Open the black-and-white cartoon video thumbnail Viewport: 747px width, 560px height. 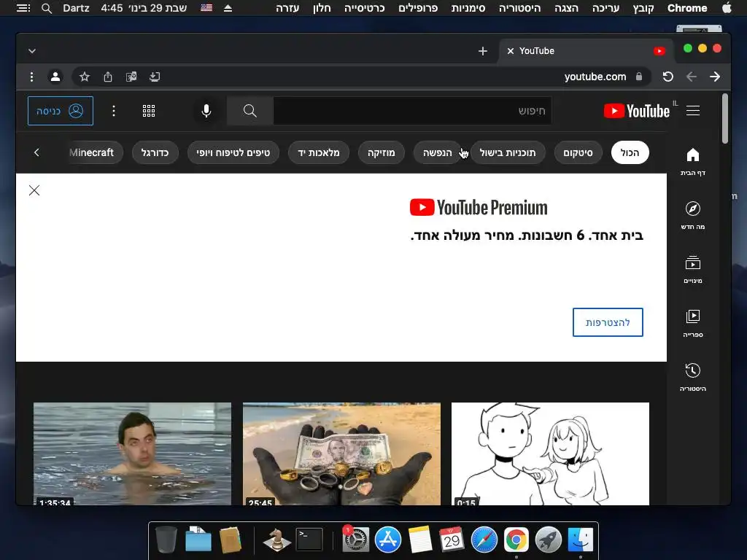pyautogui.click(x=550, y=454)
